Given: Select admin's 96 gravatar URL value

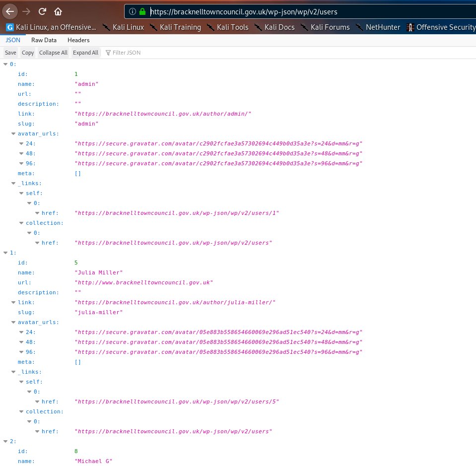Looking at the screenshot, I should click(x=218, y=163).
